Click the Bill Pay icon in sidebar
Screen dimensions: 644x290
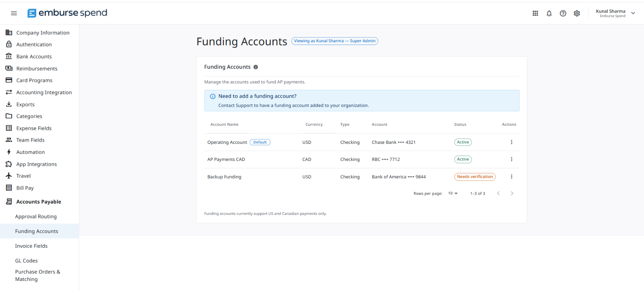[9, 188]
